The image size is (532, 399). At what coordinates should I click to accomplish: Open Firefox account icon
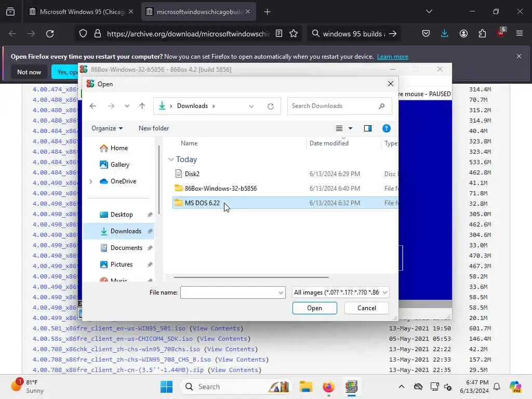(x=463, y=34)
